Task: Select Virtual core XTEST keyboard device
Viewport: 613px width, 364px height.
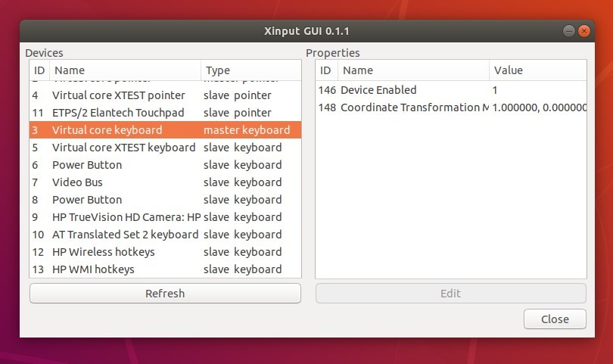Action: coord(166,148)
